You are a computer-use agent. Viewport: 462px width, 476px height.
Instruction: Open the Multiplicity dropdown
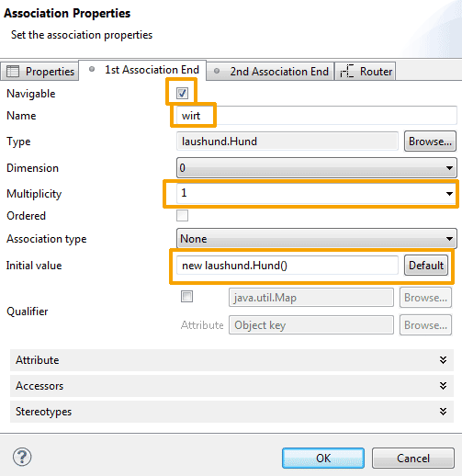[x=317, y=193]
